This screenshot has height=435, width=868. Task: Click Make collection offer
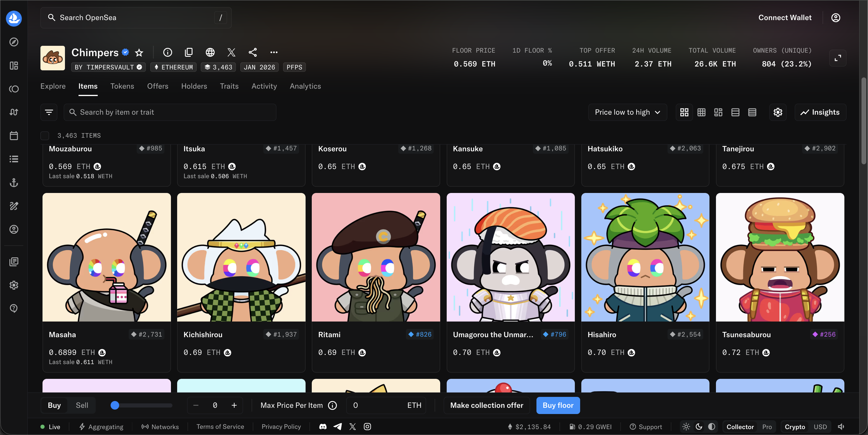(486, 405)
